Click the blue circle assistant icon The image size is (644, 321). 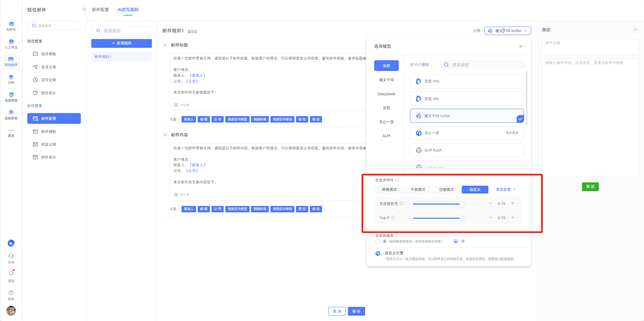pyautogui.click(x=11, y=243)
